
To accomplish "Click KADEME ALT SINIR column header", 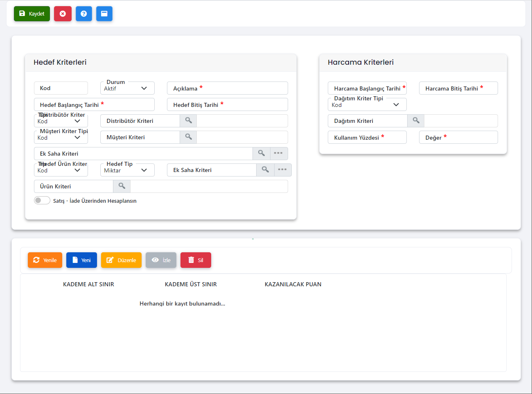I will 88,284.
